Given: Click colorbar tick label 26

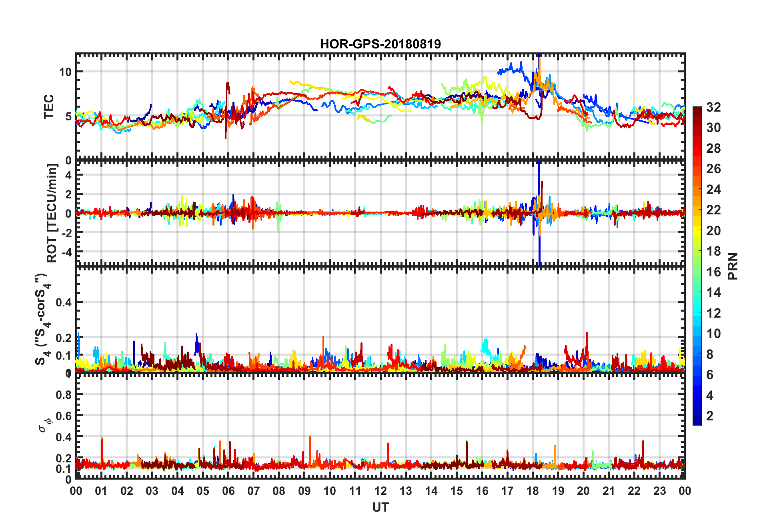Looking at the screenshot, I should pos(713,169).
